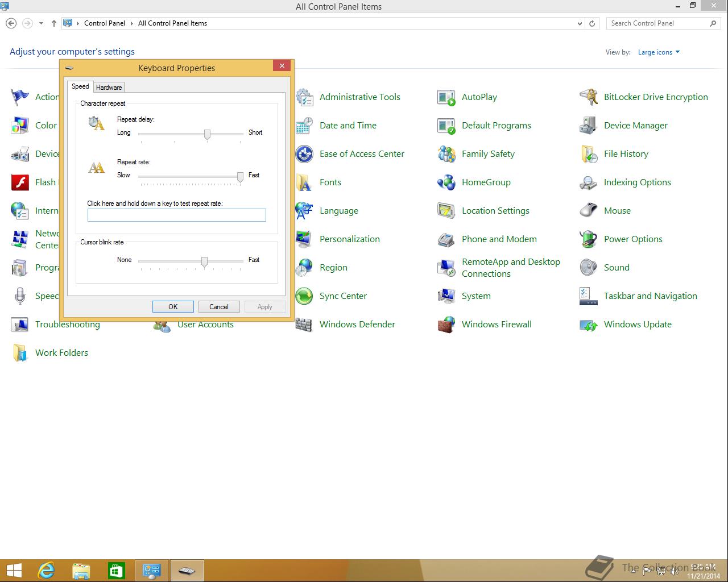728x582 pixels.
Task: Click the Repeat delay slider thumb
Action: [x=207, y=134]
